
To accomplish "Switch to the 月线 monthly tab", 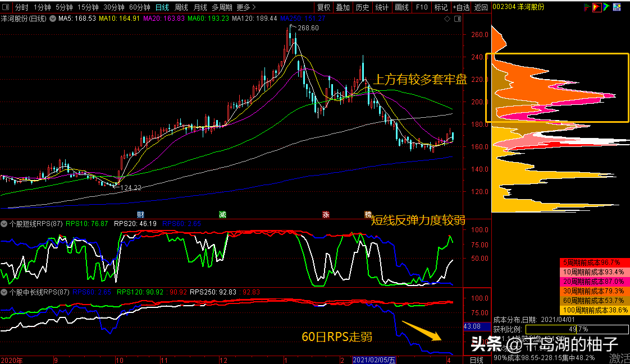I will coord(200,7).
